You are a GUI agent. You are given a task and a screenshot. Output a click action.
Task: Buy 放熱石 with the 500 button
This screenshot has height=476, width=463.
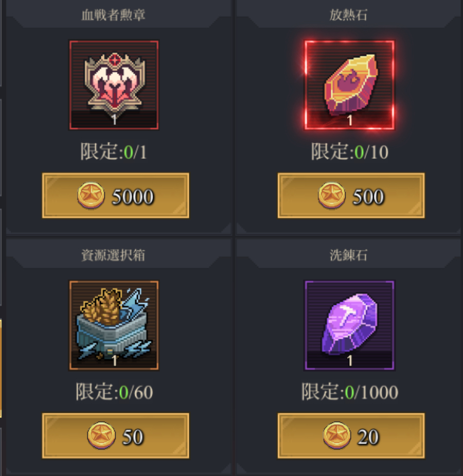(x=351, y=195)
